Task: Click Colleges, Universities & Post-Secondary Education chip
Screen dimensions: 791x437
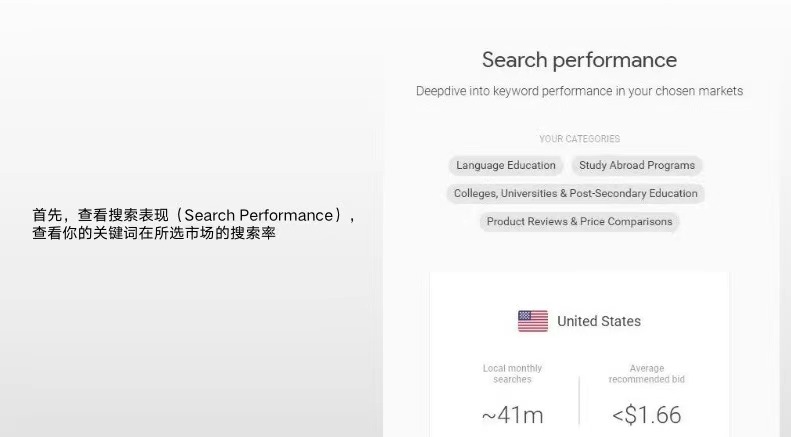Action: 575,193
